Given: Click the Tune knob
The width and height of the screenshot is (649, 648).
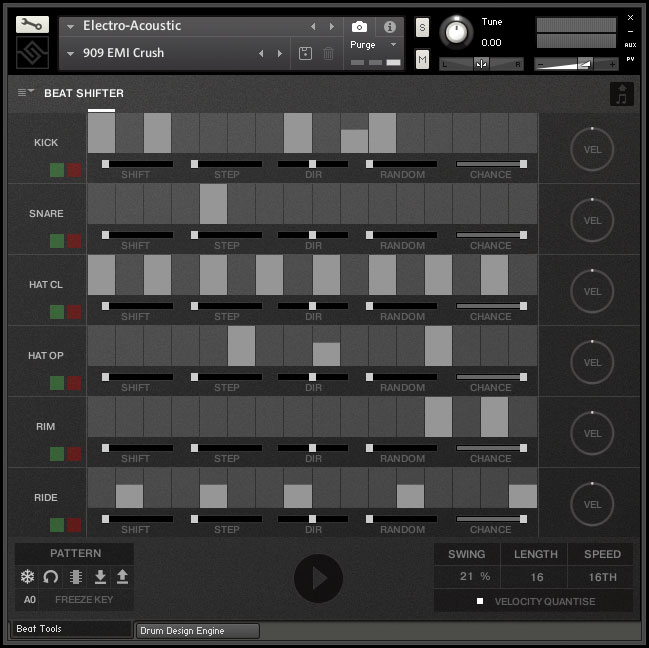Looking at the screenshot, I should pyautogui.click(x=457, y=33).
